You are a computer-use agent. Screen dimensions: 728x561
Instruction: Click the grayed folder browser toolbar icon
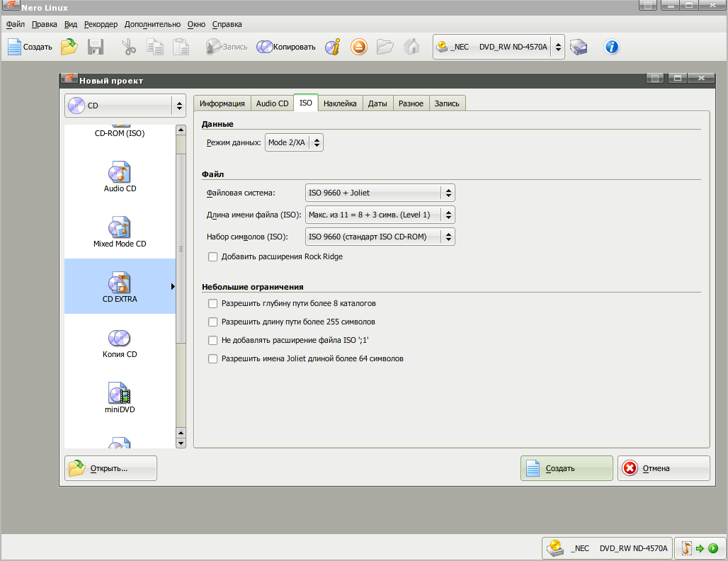[x=385, y=47]
